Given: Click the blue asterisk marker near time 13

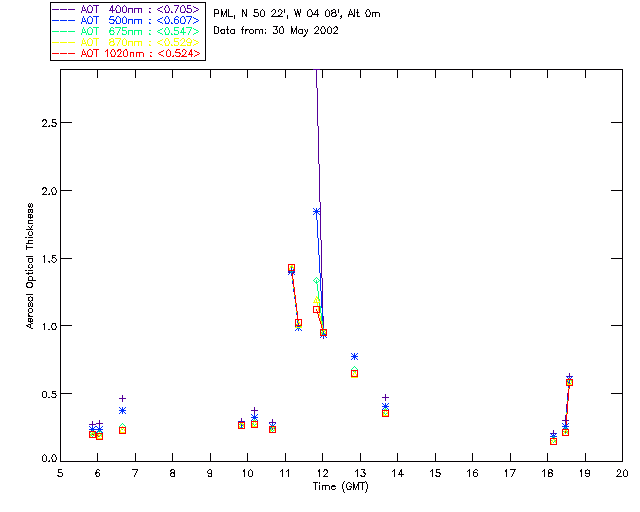Looking at the screenshot, I should pyautogui.click(x=354, y=356).
